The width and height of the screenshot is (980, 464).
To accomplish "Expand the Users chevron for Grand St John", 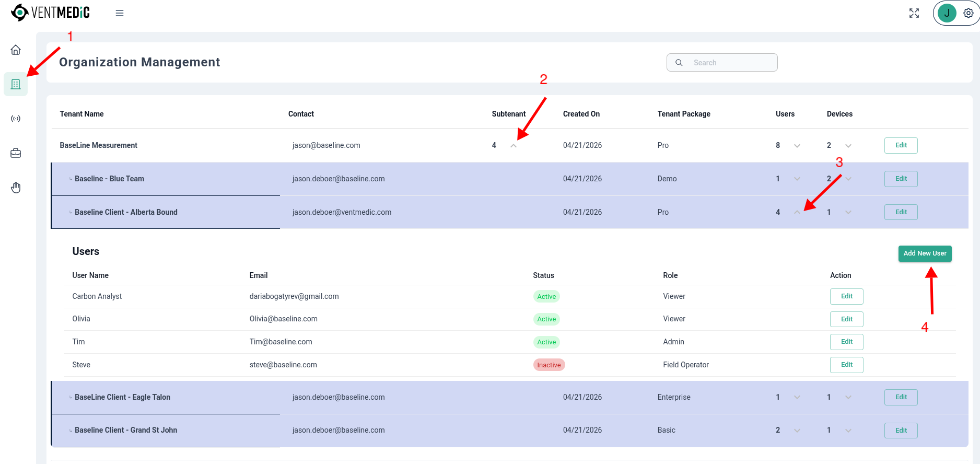I will point(797,431).
